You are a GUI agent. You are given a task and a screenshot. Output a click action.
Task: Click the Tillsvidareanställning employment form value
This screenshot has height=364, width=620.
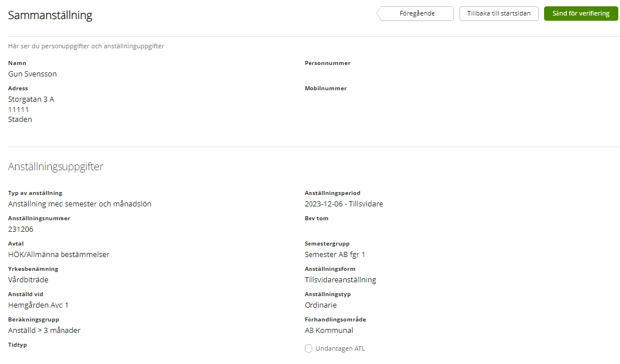click(340, 280)
